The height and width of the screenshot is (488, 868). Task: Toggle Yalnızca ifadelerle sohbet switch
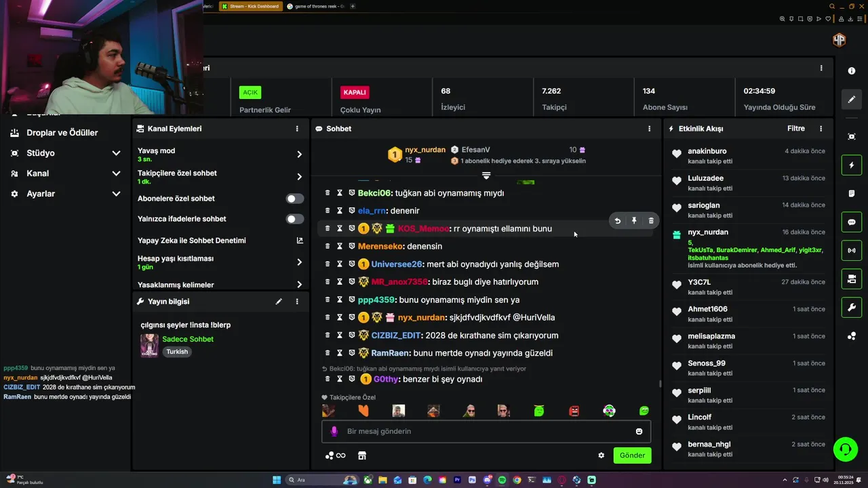(x=295, y=219)
